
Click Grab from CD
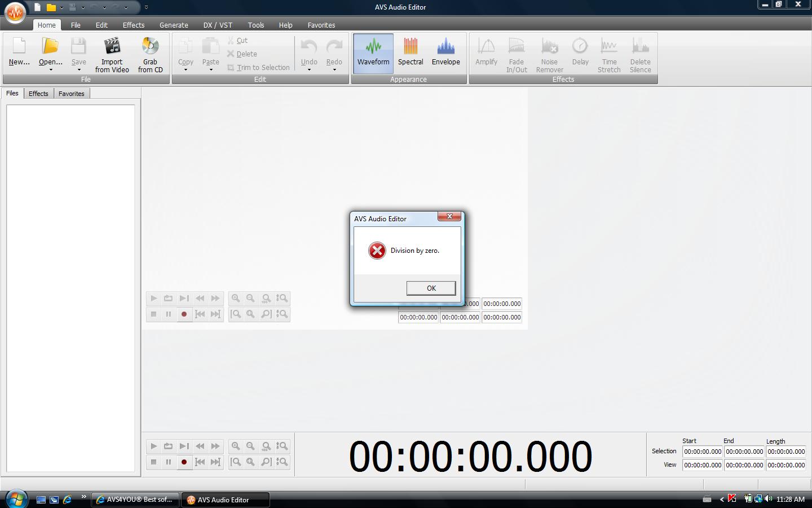pos(150,54)
